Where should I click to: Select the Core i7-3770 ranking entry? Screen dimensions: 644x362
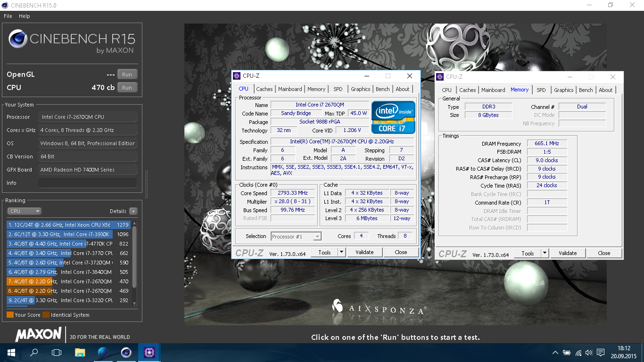[x=68, y=253]
